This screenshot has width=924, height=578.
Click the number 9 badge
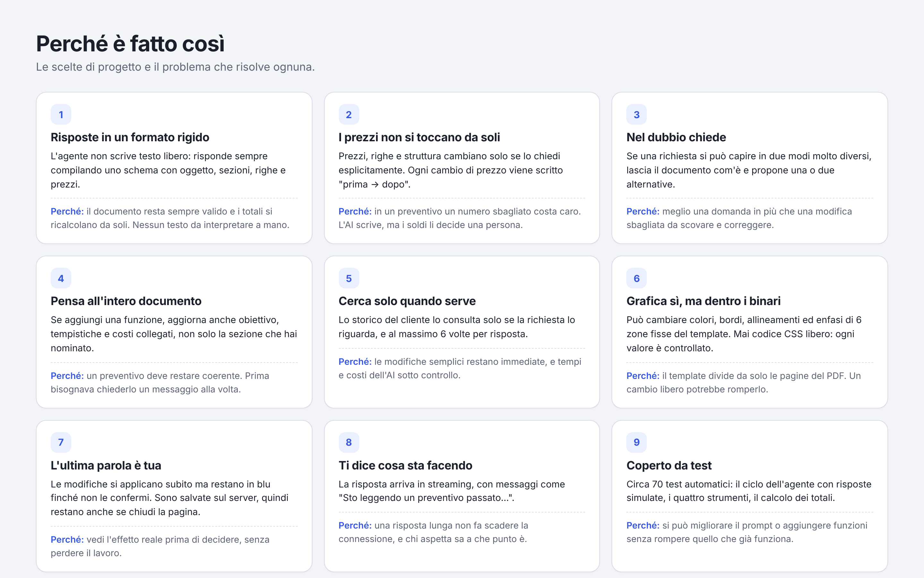pos(637,442)
